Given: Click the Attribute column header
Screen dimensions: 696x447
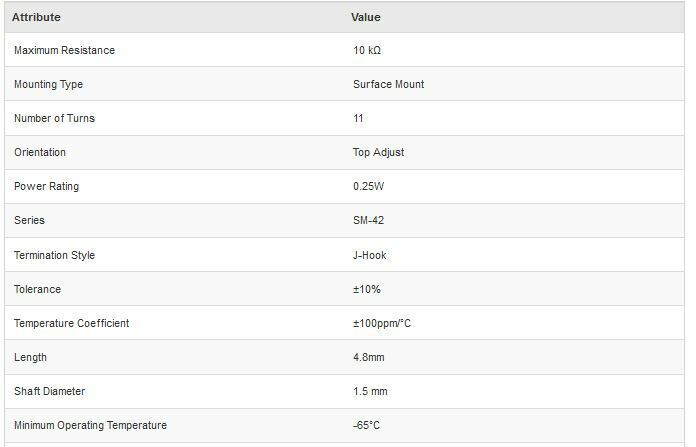Looking at the screenshot, I should (36, 17).
